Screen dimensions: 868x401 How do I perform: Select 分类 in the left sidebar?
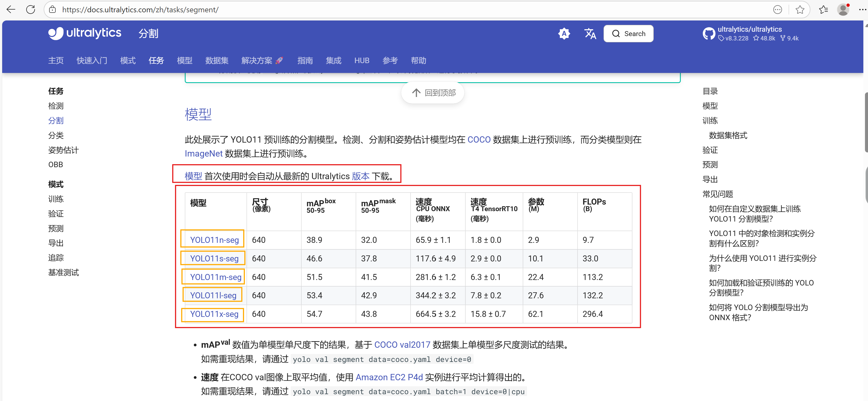pyautogui.click(x=56, y=135)
